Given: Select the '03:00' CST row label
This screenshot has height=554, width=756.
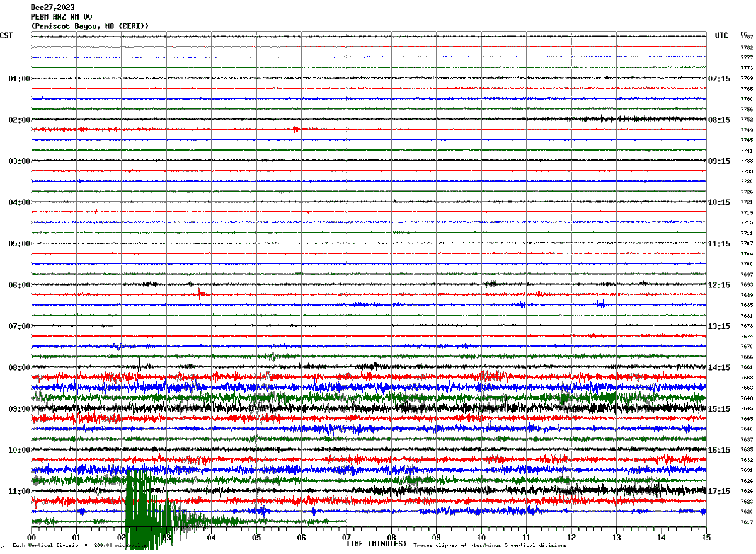Looking at the screenshot, I should (x=20, y=161).
